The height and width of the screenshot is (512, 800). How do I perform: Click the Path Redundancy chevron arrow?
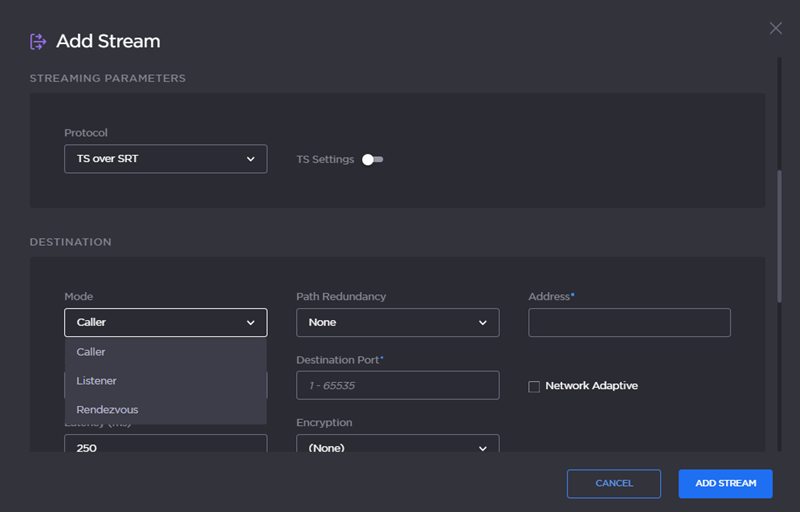[x=482, y=323]
